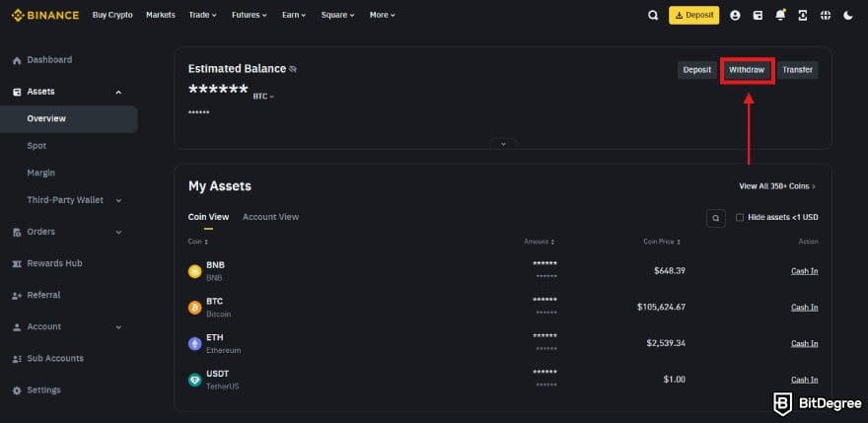Screen dimensions: 868x423
Task: Click Cash In for USDT
Action: [804, 380]
